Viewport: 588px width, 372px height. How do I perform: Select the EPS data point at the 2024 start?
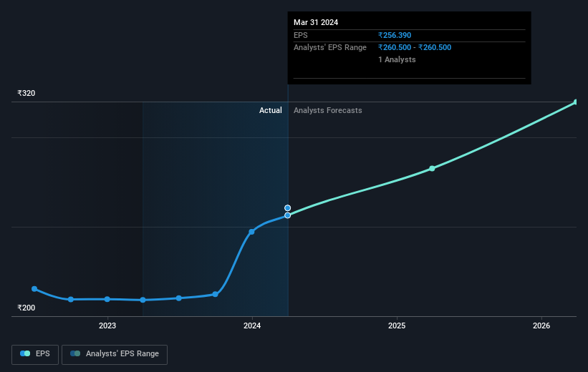[251, 232]
